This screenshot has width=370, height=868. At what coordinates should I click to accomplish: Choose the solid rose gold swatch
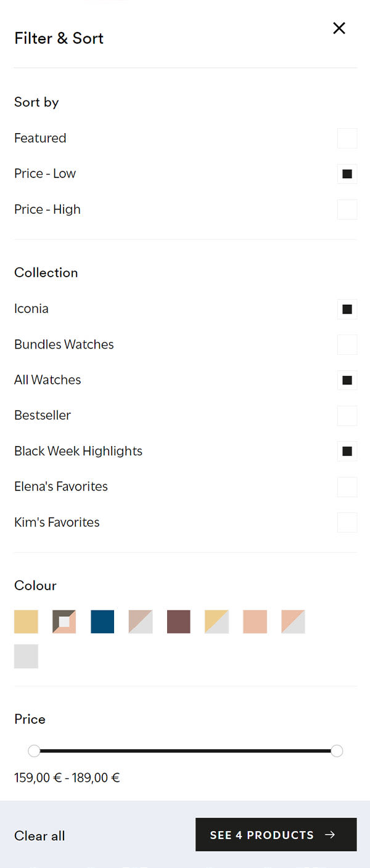(x=255, y=622)
